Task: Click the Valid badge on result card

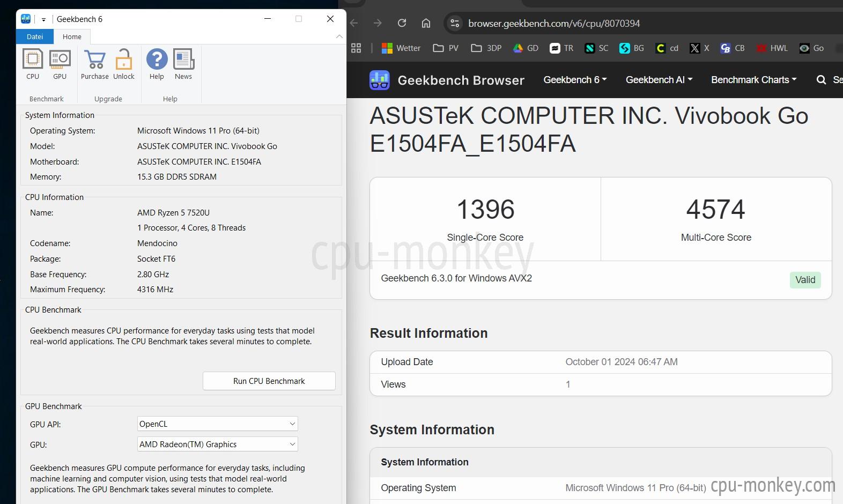Action: 805,280
